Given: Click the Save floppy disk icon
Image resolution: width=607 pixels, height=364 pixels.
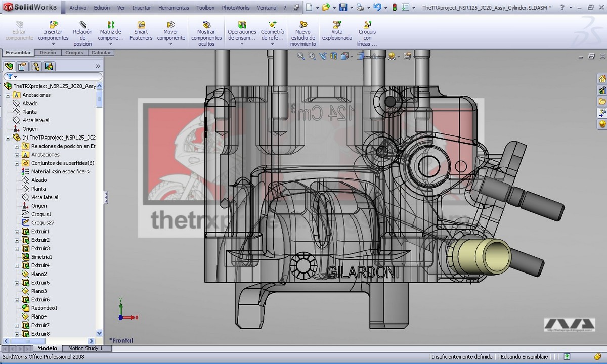Looking at the screenshot, I should coord(343,8).
